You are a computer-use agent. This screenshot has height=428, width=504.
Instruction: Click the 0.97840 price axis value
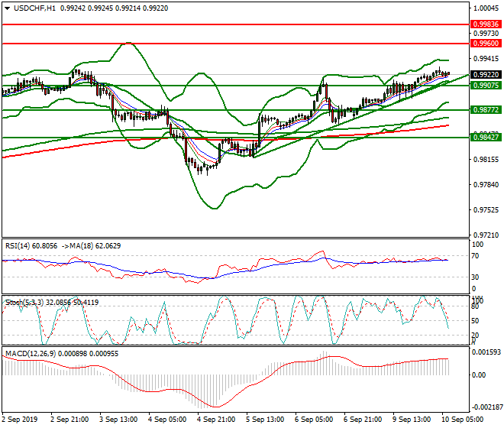(x=486, y=184)
